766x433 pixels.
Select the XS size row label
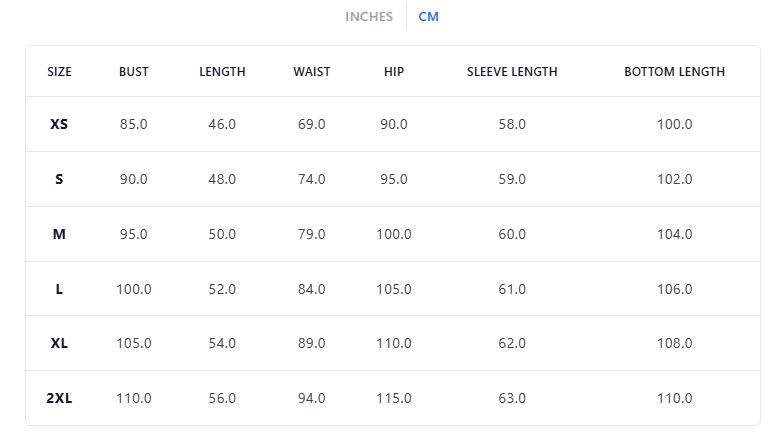[60, 124]
